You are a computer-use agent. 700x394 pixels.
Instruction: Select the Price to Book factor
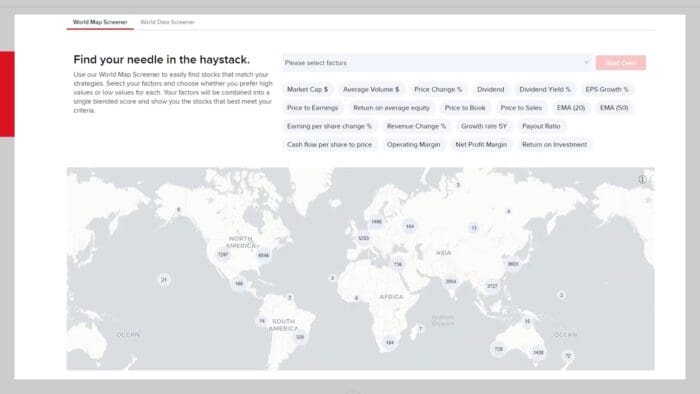(x=465, y=108)
